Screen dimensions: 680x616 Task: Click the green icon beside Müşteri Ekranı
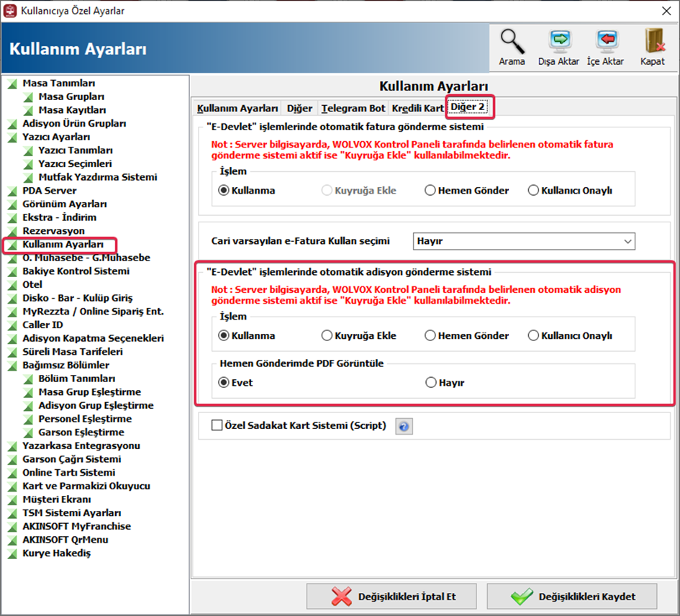click(12, 499)
